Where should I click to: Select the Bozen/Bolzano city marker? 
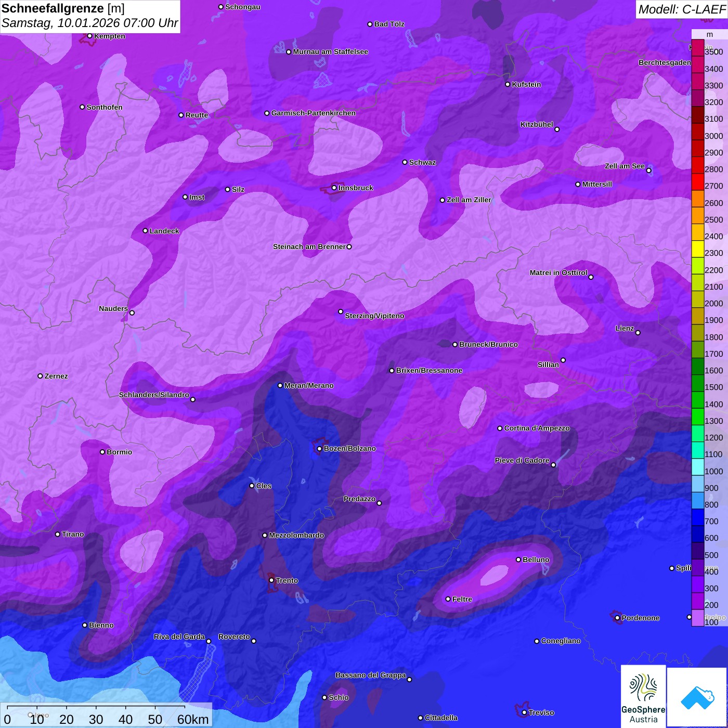pyautogui.click(x=320, y=448)
